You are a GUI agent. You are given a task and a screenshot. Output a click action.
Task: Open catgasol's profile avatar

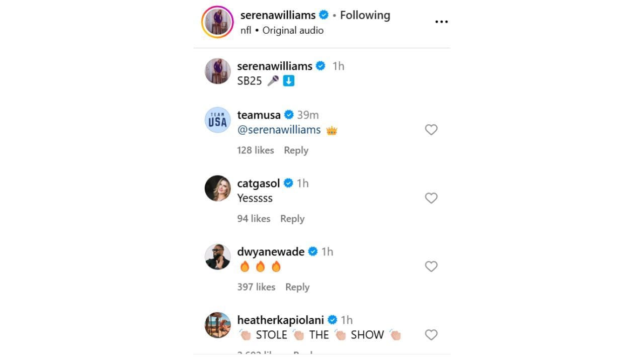(217, 189)
